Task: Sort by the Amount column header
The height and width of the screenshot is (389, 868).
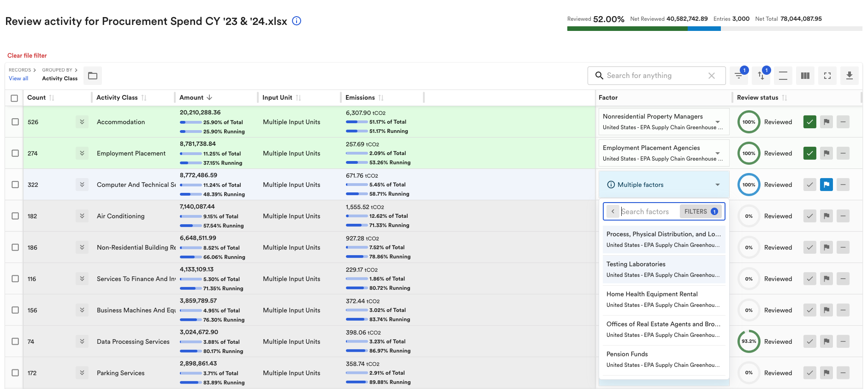Action: (x=196, y=97)
